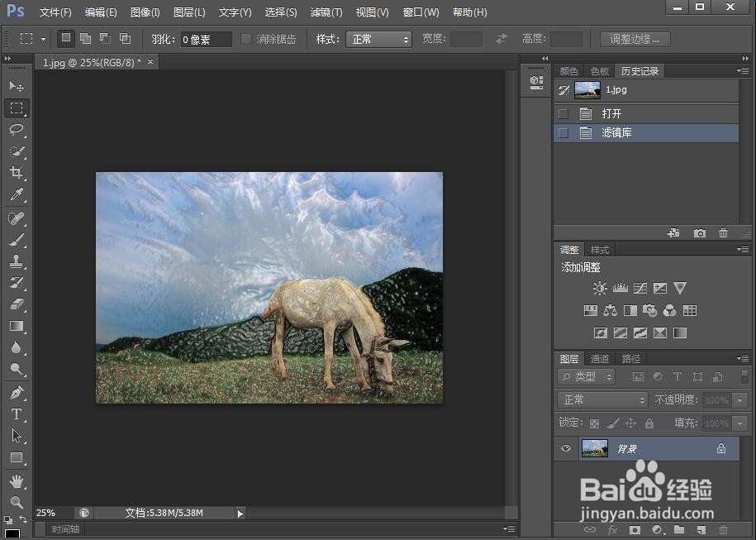Select the Clone Stamp tool

click(x=17, y=261)
